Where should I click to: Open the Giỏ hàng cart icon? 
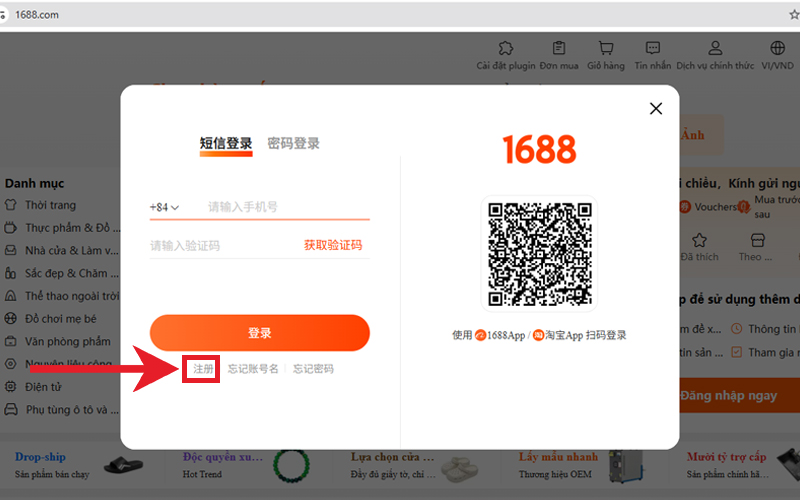coord(606,48)
